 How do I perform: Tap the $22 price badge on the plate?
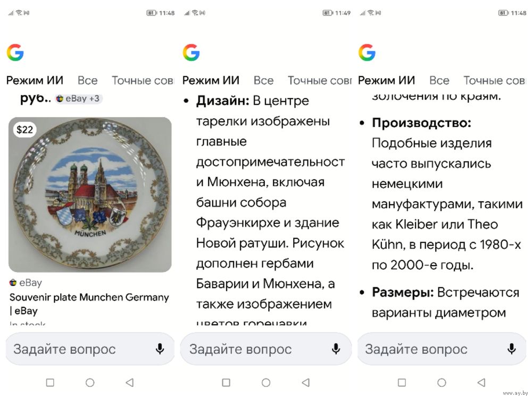(x=24, y=129)
